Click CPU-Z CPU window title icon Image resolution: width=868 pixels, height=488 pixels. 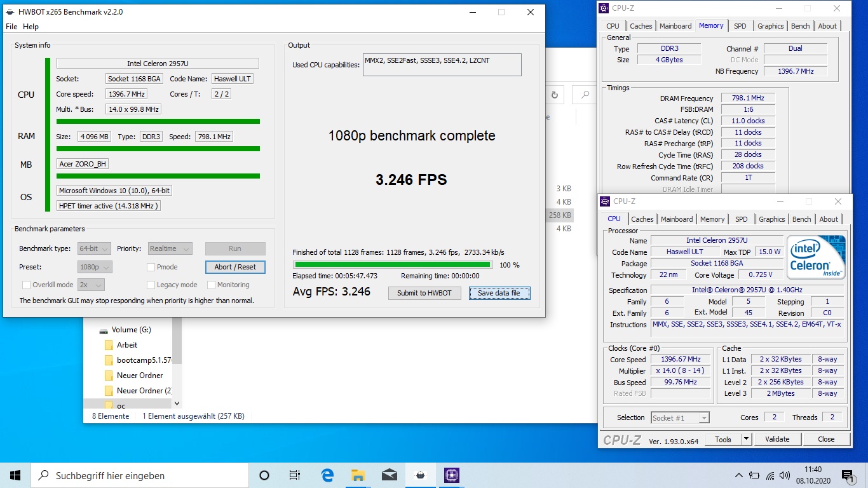tap(605, 201)
